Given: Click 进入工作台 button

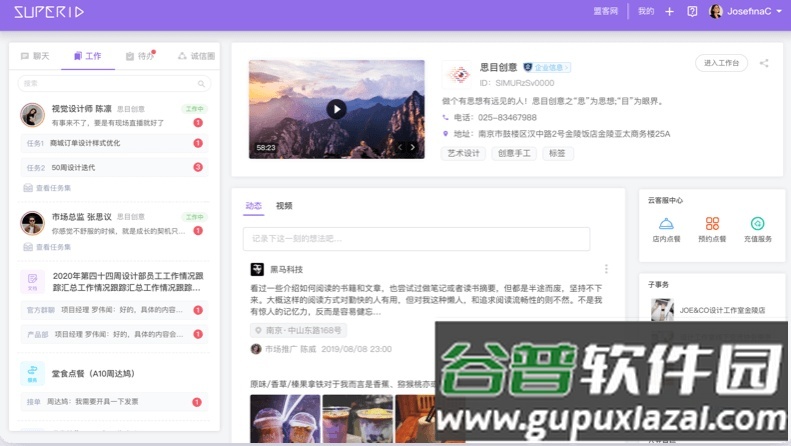Looking at the screenshot, I should [721, 63].
